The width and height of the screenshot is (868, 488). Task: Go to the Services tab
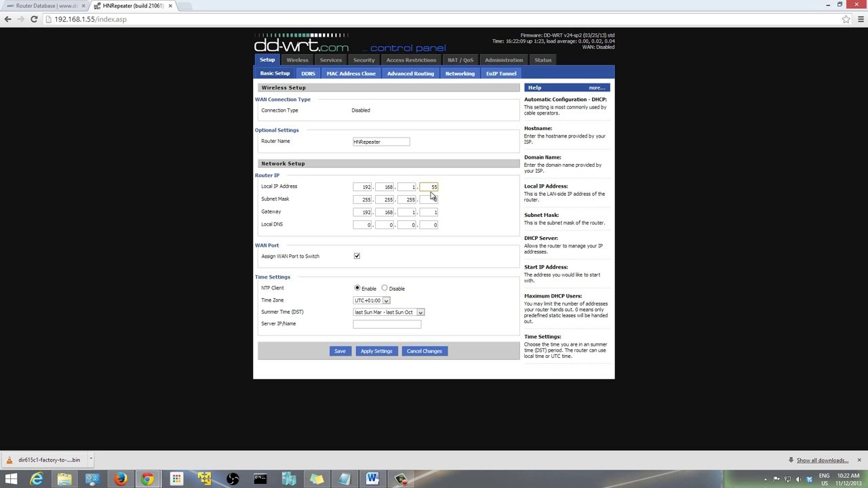331,60
